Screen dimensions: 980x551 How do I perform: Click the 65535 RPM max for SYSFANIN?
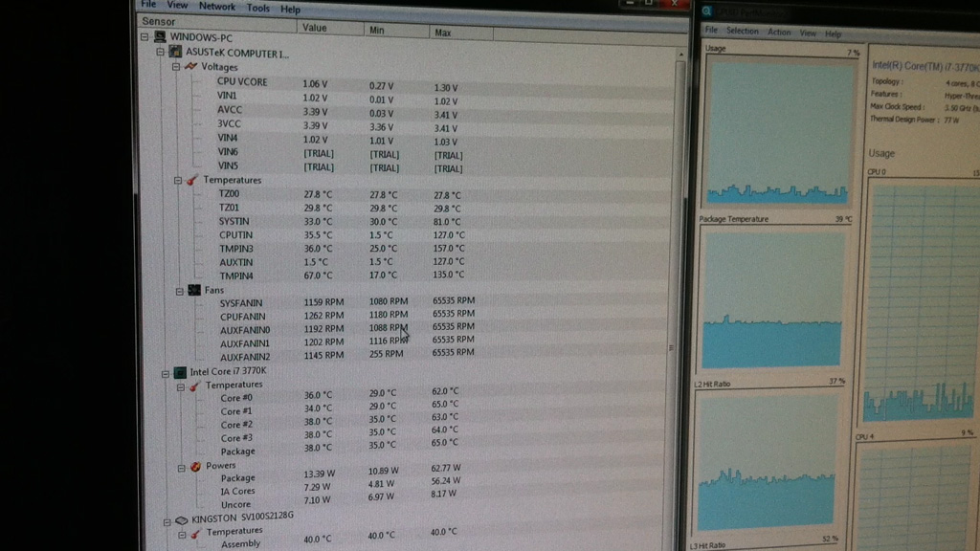coord(454,300)
